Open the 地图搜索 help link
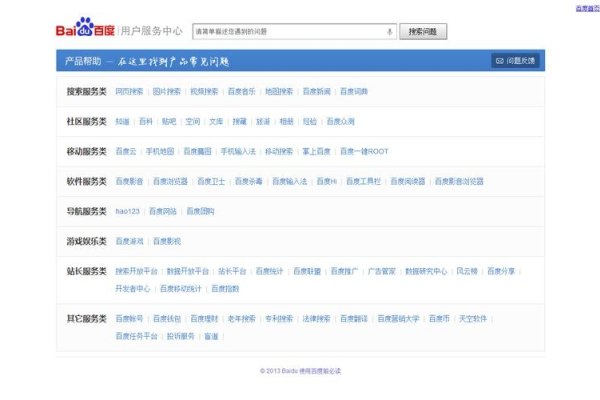The width and height of the screenshot is (600, 400). coord(279,91)
